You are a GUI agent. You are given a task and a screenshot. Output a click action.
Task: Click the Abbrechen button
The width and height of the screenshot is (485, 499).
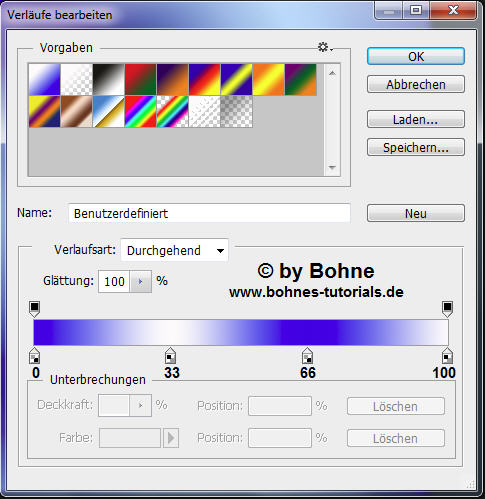(x=416, y=84)
